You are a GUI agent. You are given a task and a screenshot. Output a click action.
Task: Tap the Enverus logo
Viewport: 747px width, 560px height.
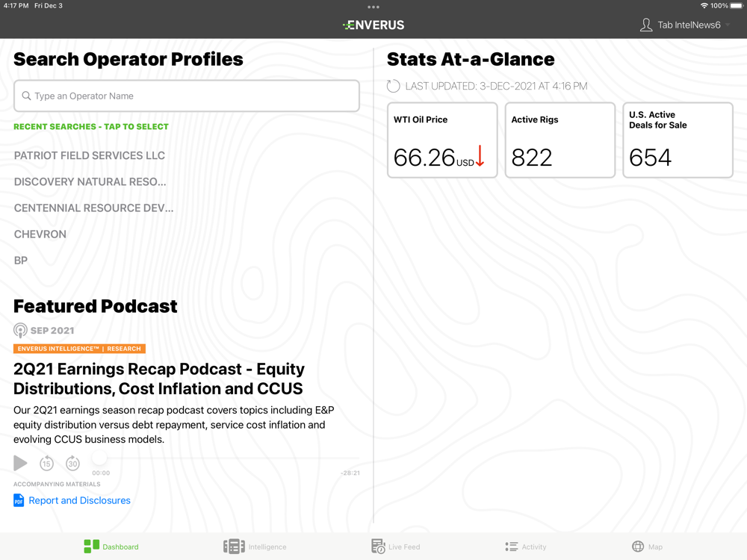pyautogui.click(x=373, y=25)
